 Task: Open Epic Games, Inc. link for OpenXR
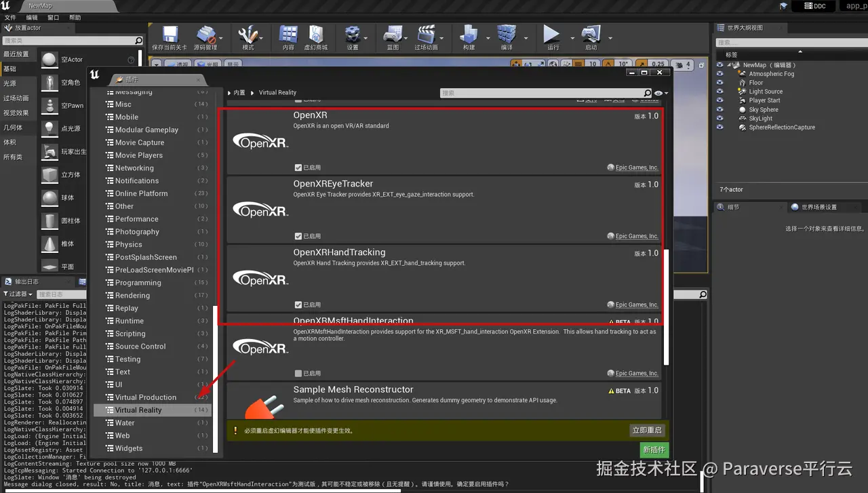(x=637, y=167)
